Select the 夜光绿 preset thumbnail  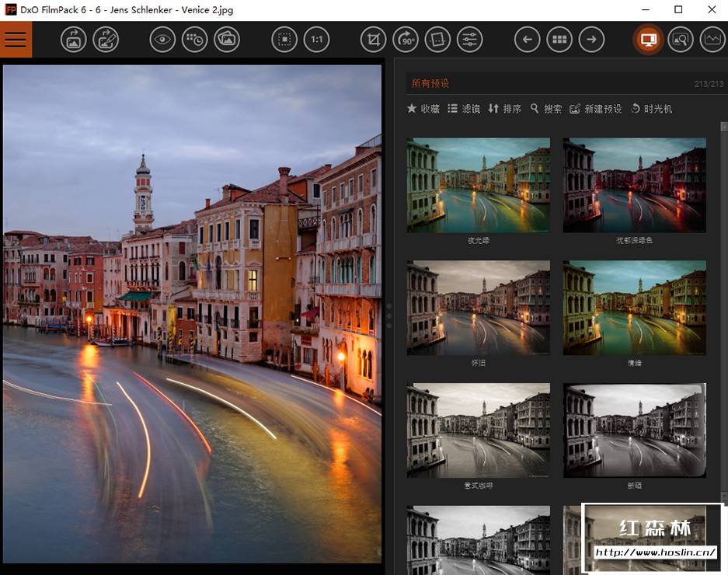[478, 185]
